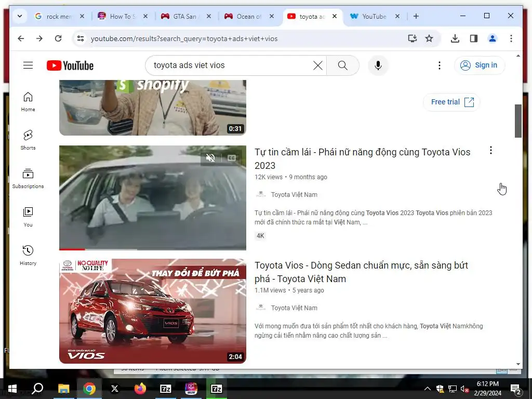Open the You section in sidebar
Screen dimensions: 532x399
click(28, 217)
